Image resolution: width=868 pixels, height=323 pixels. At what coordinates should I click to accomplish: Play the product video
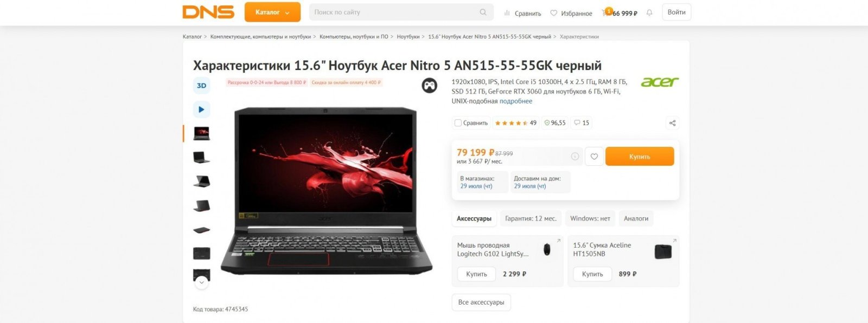201,109
